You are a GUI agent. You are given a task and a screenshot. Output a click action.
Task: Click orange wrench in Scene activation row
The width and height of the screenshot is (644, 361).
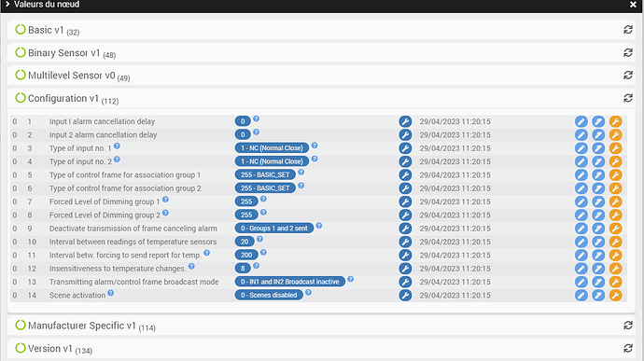pyautogui.click(x=615, y=296)
